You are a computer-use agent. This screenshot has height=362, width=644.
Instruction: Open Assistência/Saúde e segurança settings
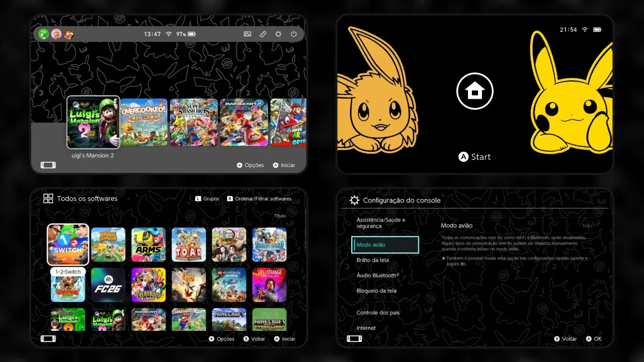click(381, 223)
